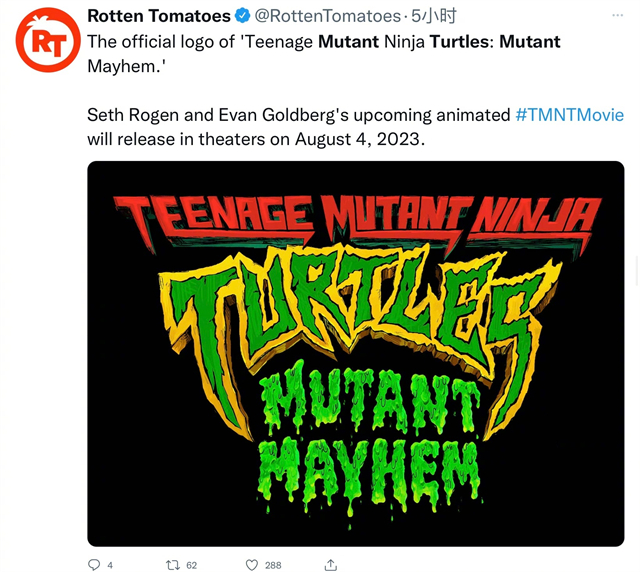640x572 pixels.
Task: Click the 'August 4, 2023' release date text
Action: (360, 140)
